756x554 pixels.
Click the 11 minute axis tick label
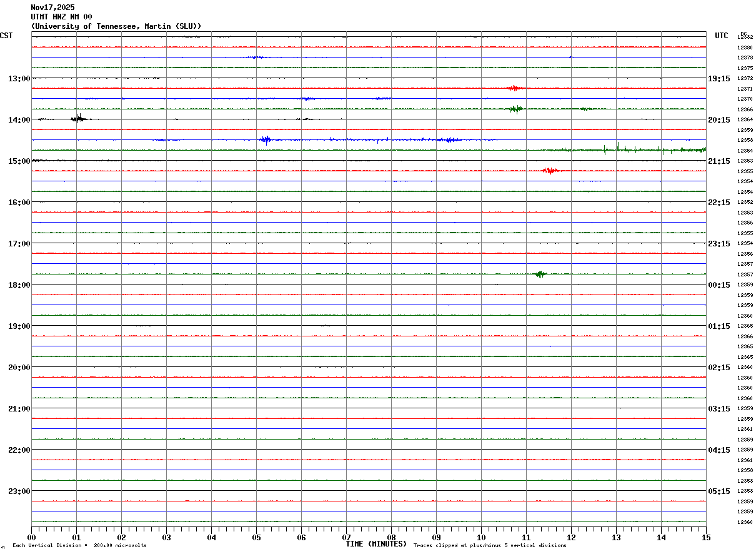[x=527, y=537]
